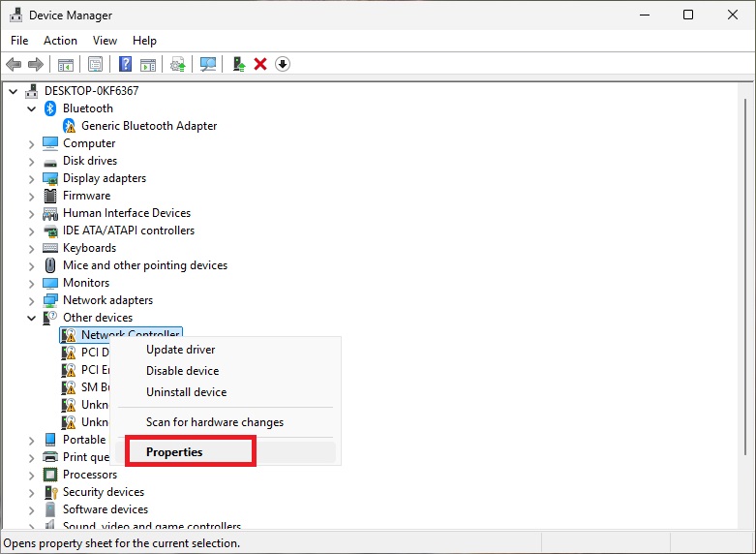
Task: Click the Scan for hardware changes monitor icon
Action: (x=208, y=64)
